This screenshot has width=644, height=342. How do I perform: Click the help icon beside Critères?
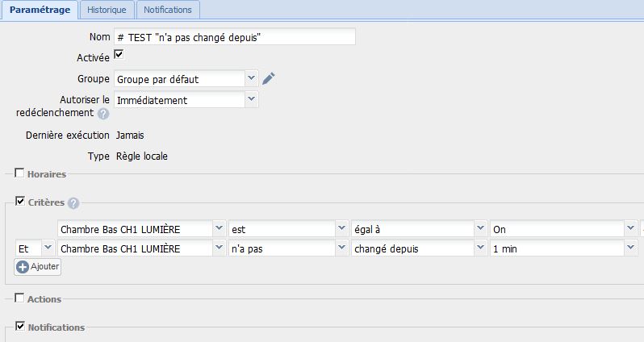pyautogui.click(x=74, y=203)
